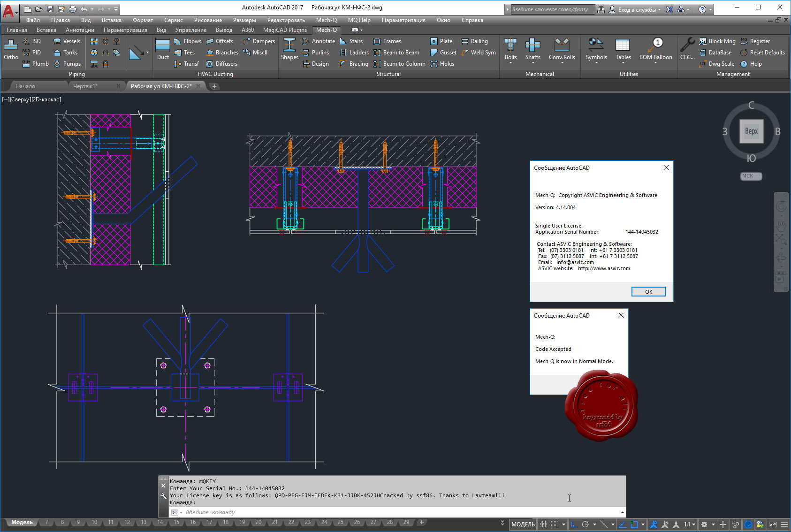Choose the Beam to Column tool

tap(399, 64)
